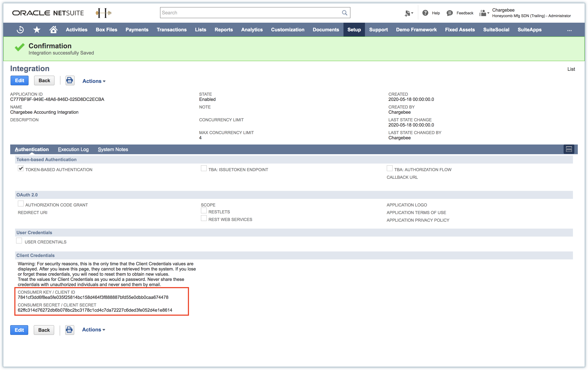Image resolution: width=588 pixels, height=370 pixels.
Task: Click the Help question mark icon
Action: 425,13
